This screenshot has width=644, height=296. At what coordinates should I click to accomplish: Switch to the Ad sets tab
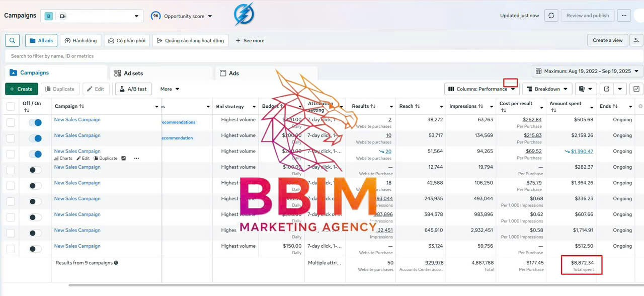[161, 73]
